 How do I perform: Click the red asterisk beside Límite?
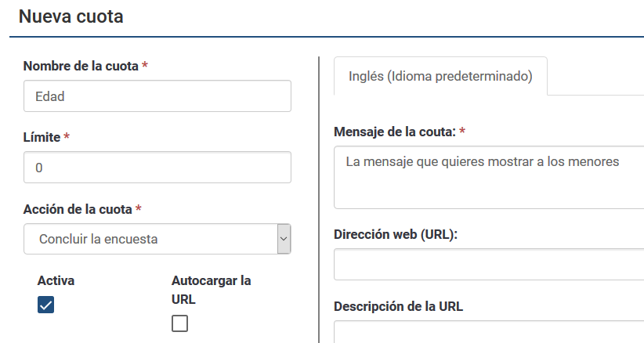click(x=67, y=137)
